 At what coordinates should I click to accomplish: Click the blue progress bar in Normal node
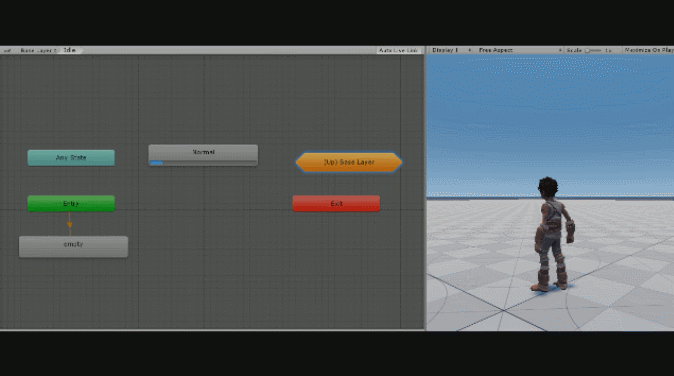pyautogui.click(x=156, y=163)
